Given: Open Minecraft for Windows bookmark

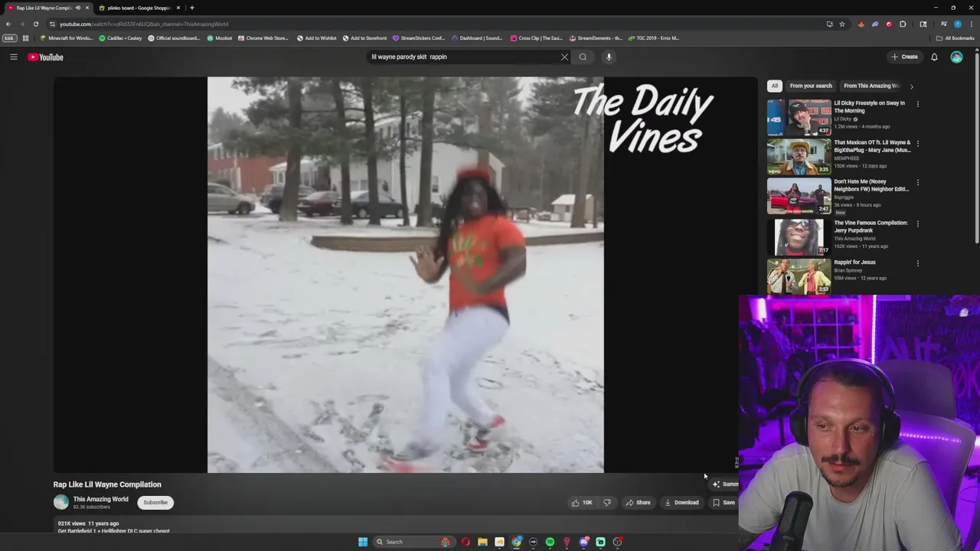Looking at the screenshot, I should pos(67,38).
